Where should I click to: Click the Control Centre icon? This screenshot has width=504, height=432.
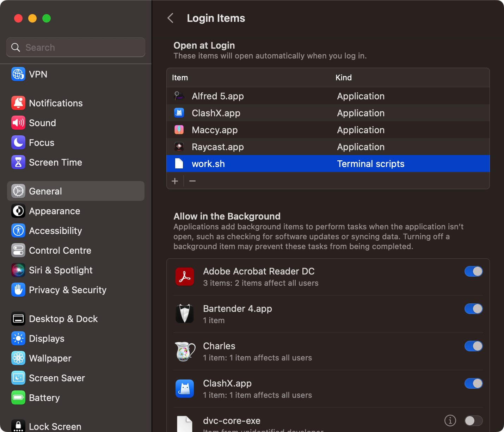click(x=18, y=251)
